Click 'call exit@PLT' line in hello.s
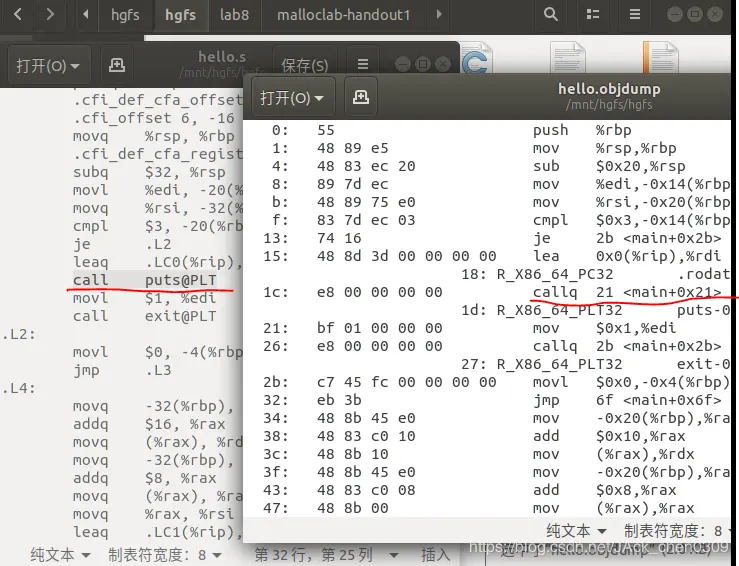Viewport: 739px width, 566px height. 145,316
